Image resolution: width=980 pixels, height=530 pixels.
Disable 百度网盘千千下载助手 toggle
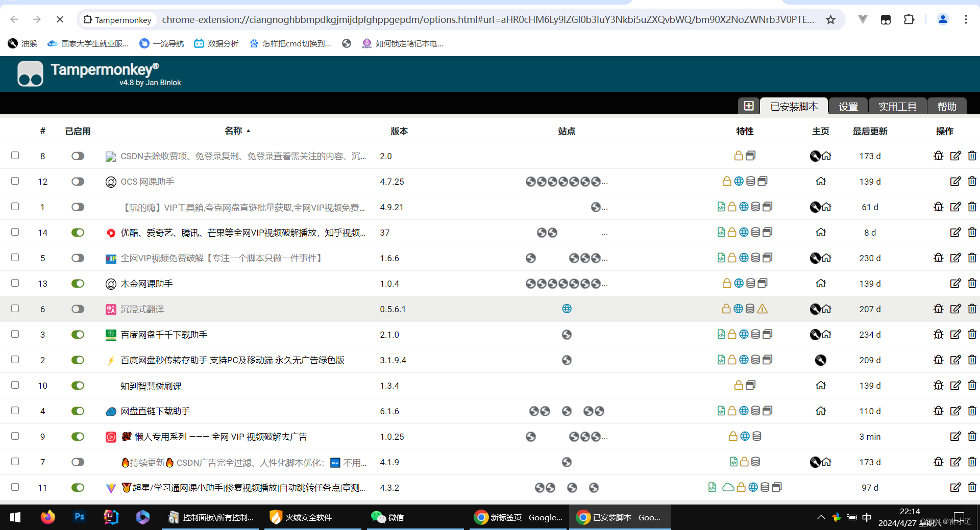78,334
